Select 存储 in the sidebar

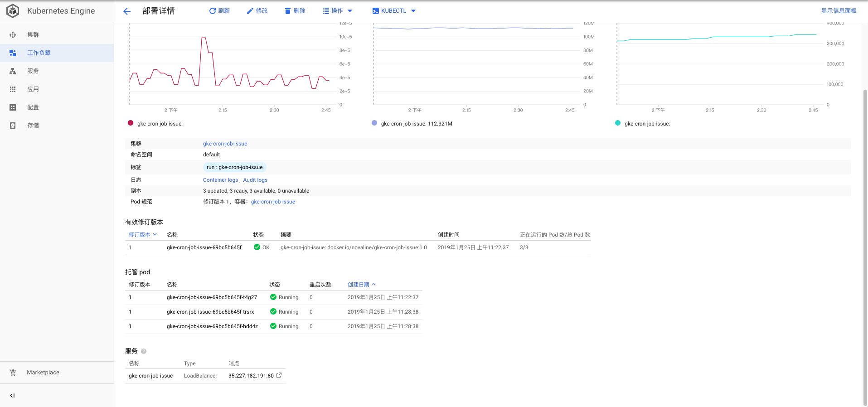(57, 126)
